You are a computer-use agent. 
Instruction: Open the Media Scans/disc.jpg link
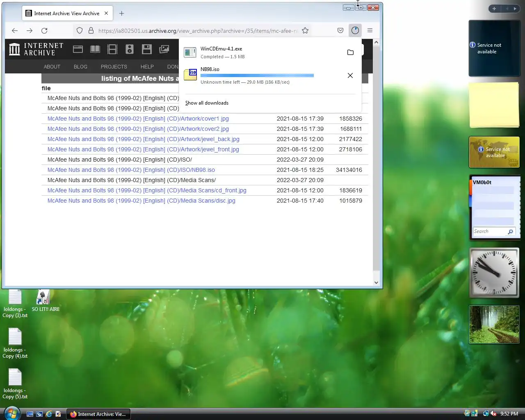click(x=142, y=201)
